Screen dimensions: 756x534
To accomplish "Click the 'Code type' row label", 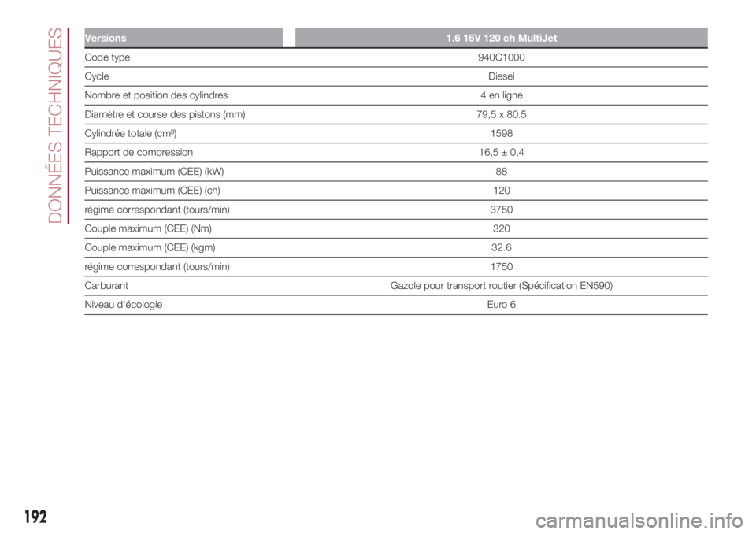I will [107, 57].
